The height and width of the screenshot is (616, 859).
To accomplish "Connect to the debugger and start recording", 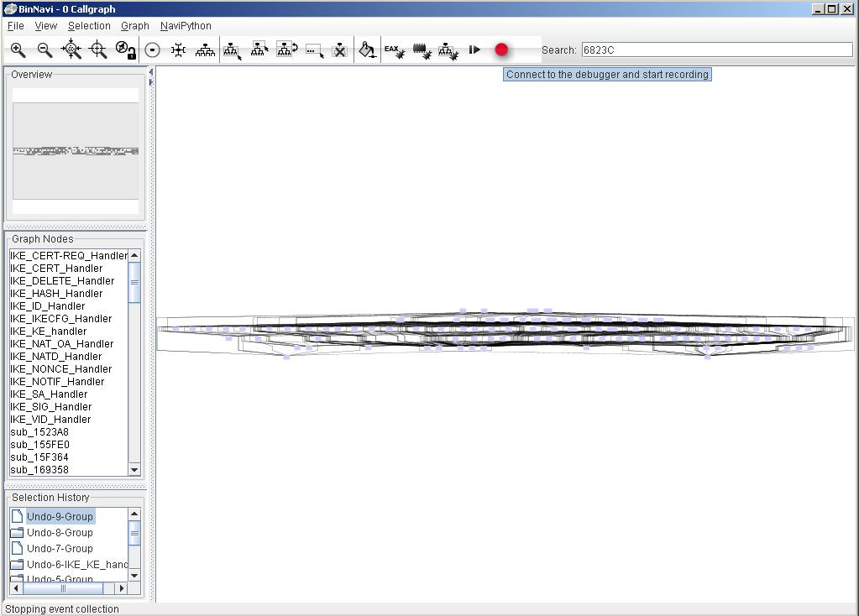I will coord(500,50).
